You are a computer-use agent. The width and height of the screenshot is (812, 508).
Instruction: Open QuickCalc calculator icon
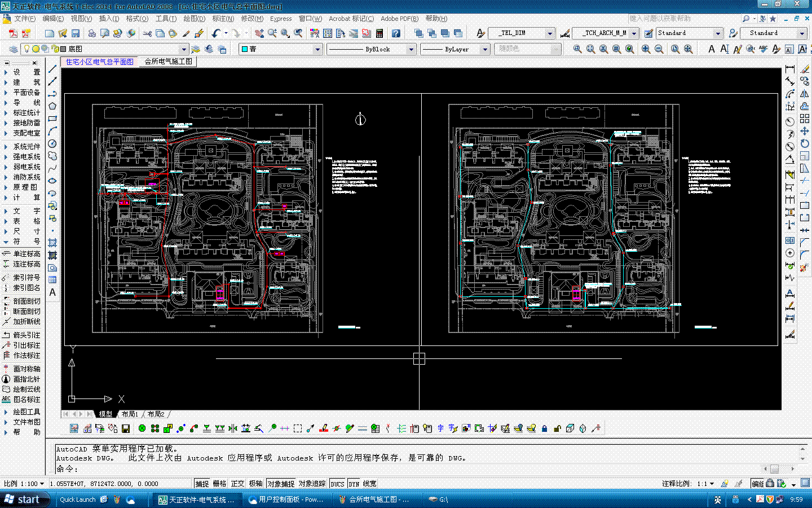point(379,33)
